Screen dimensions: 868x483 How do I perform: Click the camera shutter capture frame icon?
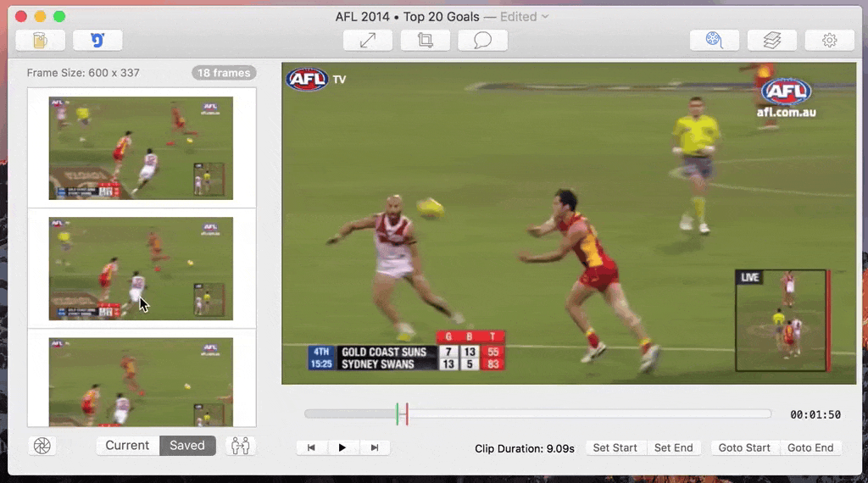tap(42, 446)
